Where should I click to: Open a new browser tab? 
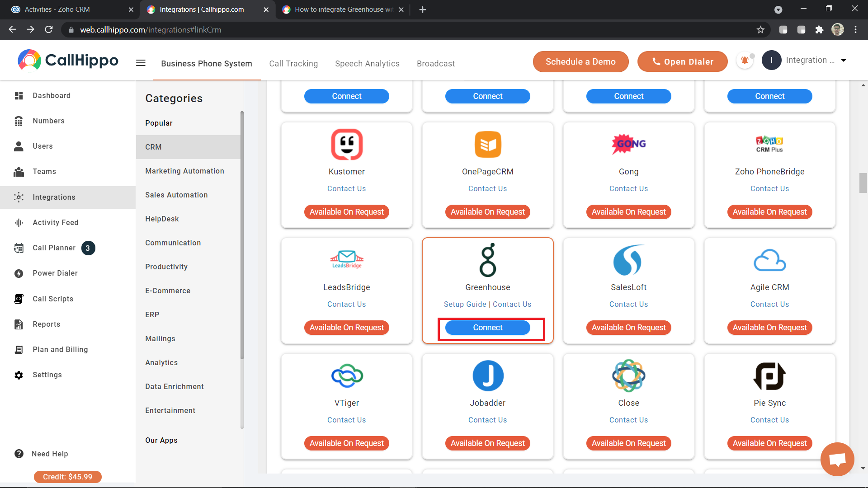click(422, 9)
